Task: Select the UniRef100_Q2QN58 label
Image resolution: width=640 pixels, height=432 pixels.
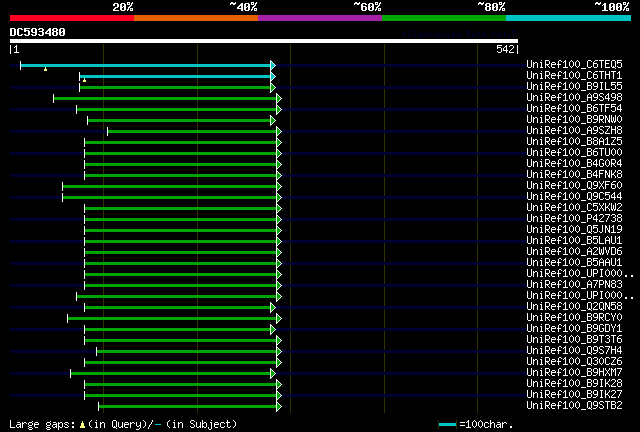Action: coord(574,307)
